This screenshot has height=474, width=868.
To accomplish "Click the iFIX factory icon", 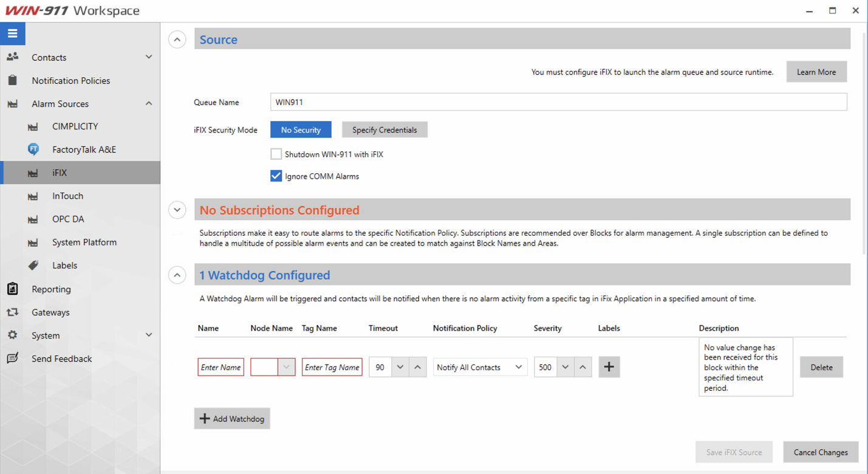I will [x=33, y=173].
